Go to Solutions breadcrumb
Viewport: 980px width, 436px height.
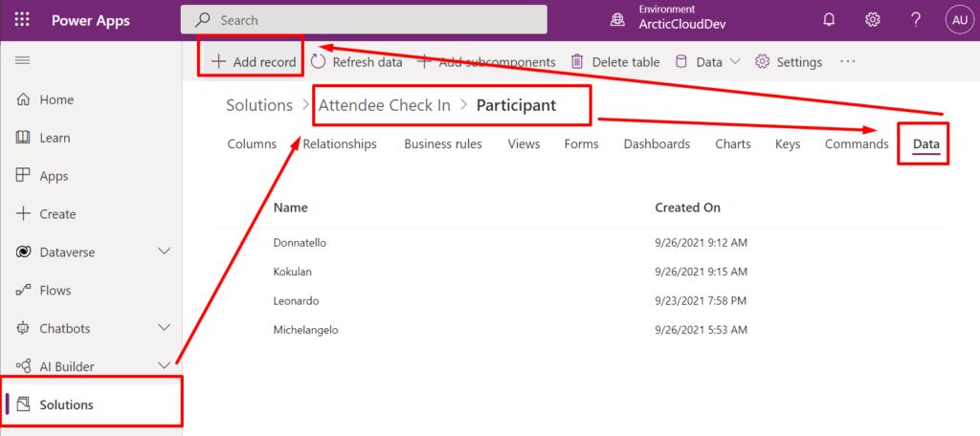(x=259, y=105)
